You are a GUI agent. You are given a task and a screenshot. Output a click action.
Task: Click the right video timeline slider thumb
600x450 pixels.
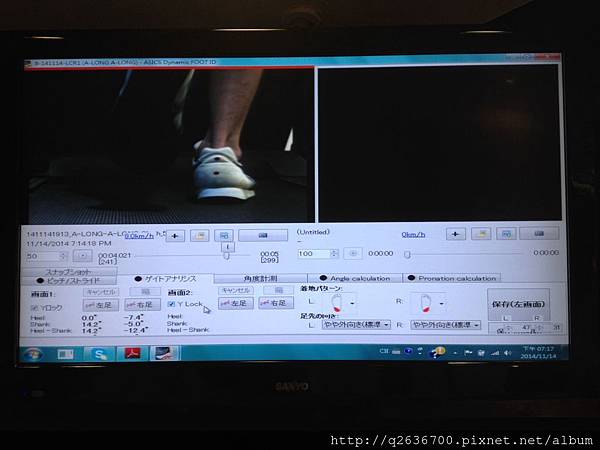[407, 254]
